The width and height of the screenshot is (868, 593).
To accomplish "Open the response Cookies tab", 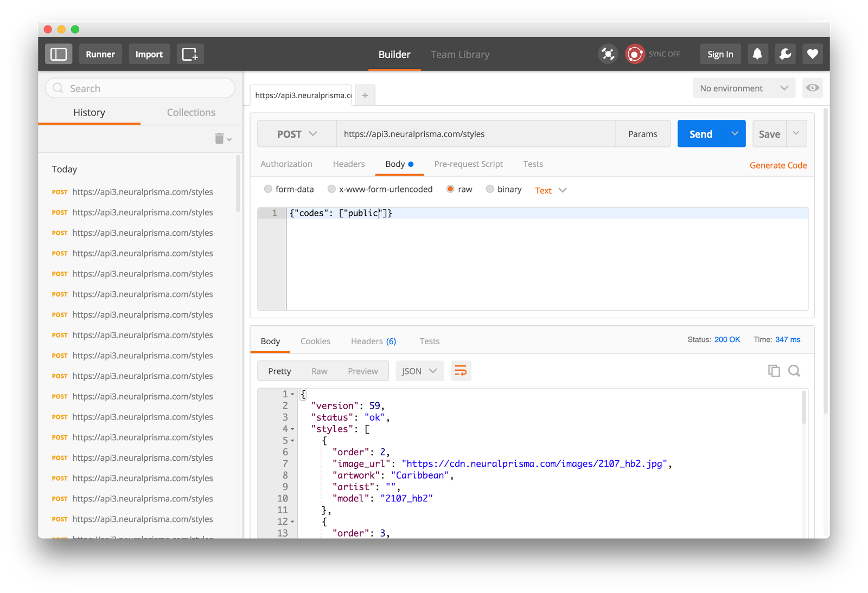I will tap(315, 341).
